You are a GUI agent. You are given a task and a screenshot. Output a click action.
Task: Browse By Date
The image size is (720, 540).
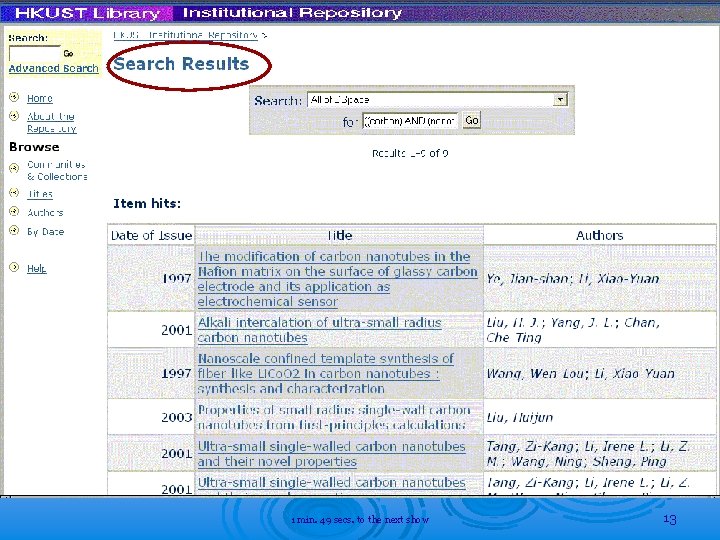(x=45, y=232)
